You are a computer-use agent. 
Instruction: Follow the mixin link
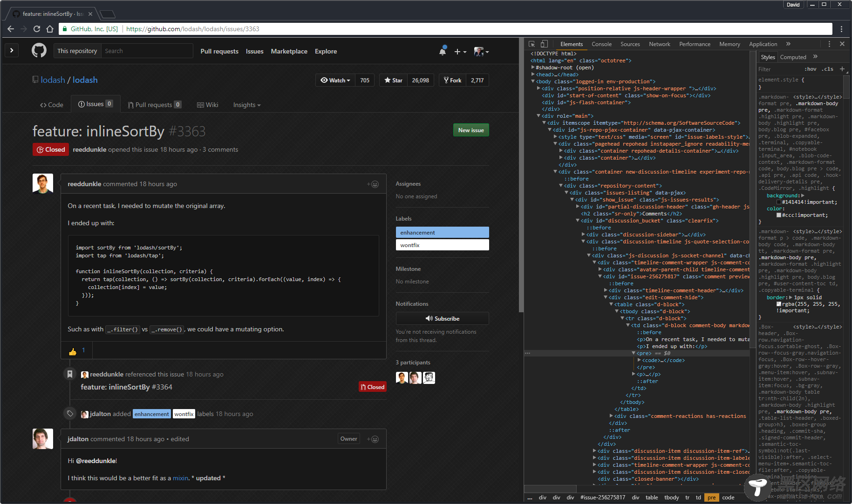[x=180, y=478]
